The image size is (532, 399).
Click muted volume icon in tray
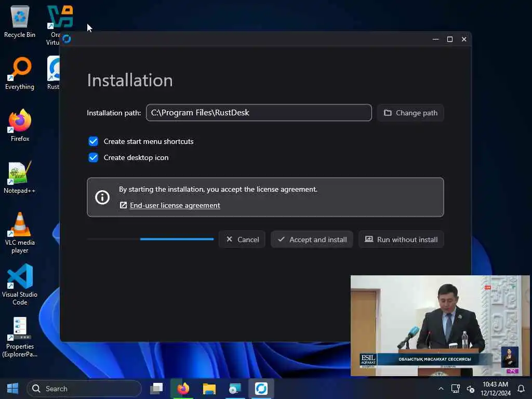click(470, 389)
